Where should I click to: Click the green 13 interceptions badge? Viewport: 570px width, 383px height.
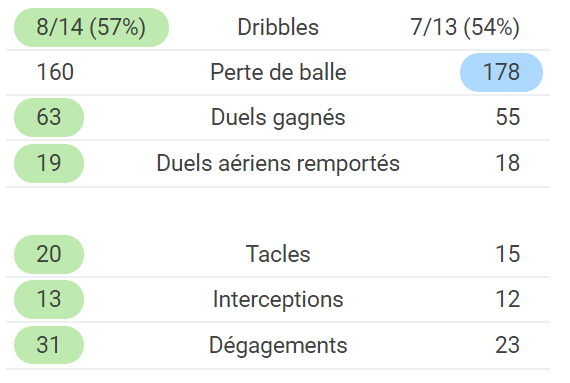49,299
